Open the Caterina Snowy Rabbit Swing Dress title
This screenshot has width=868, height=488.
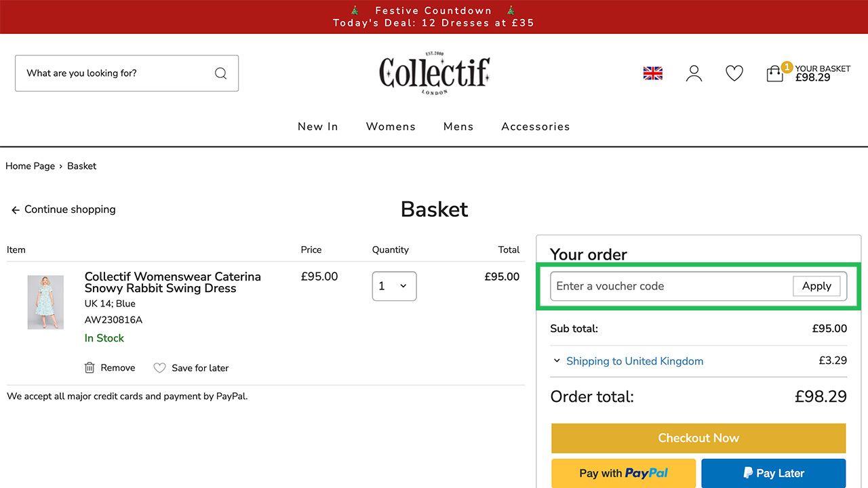click(173, 282)
